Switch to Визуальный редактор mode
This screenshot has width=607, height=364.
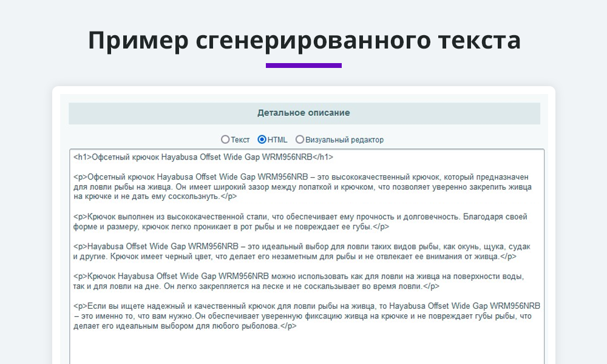[300, 140]
